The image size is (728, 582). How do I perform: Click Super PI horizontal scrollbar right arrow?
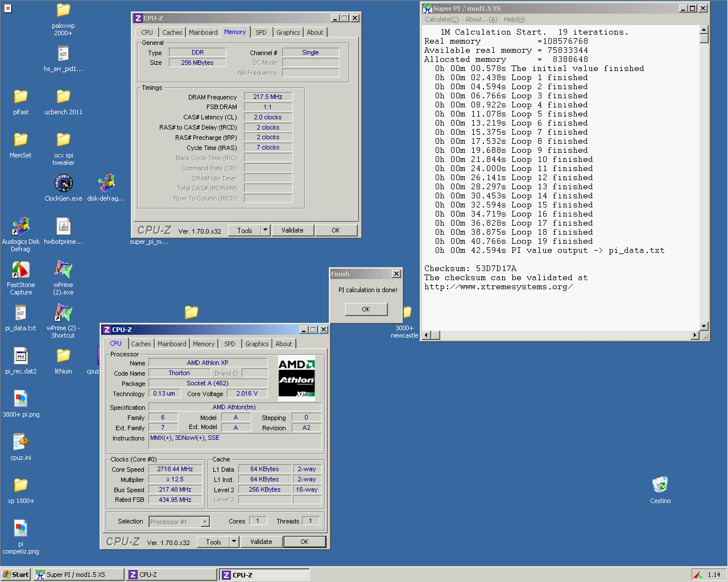coord(694,335)
